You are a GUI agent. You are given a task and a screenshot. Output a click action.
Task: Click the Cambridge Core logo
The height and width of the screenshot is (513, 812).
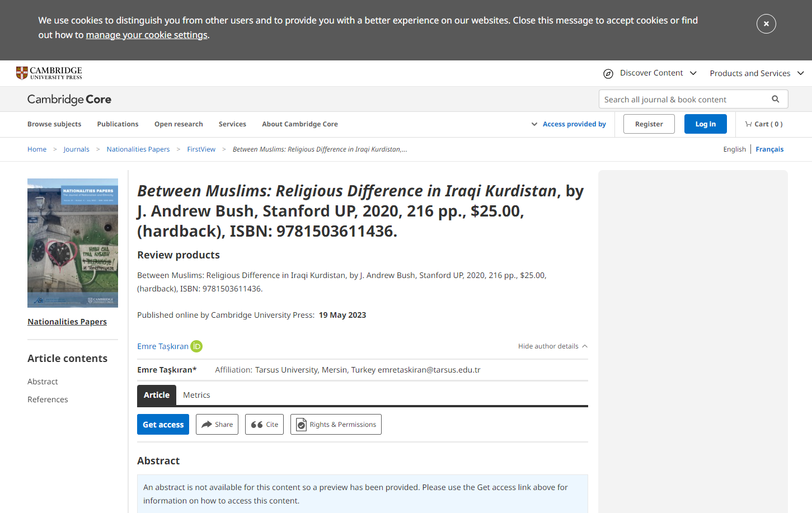pos(69,100)
